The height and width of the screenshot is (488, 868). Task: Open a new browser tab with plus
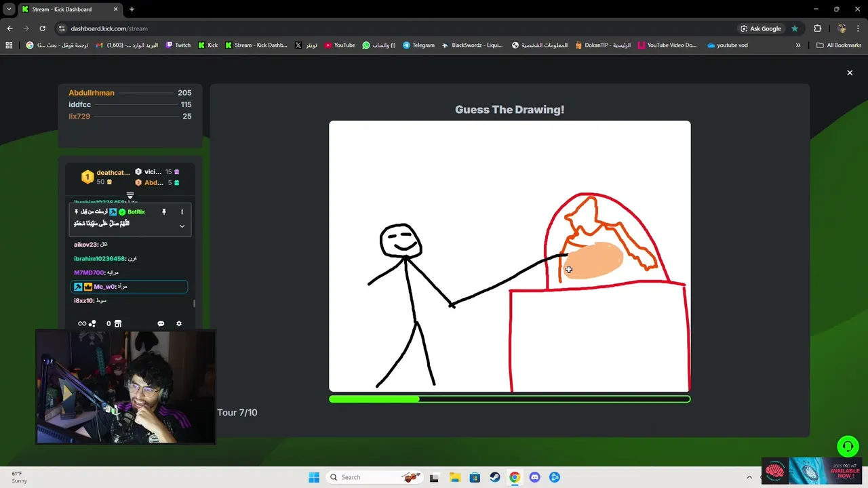(132, 9)
